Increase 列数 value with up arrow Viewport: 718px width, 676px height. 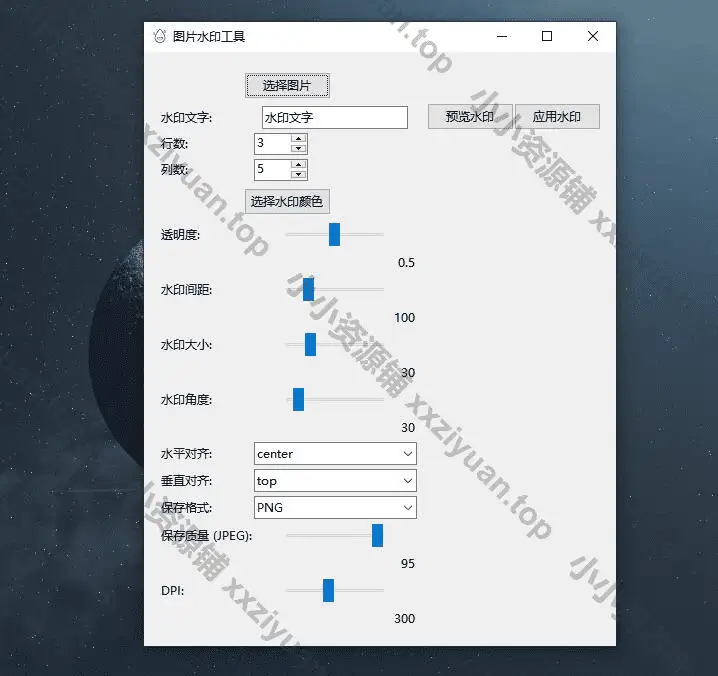point(298,164)
